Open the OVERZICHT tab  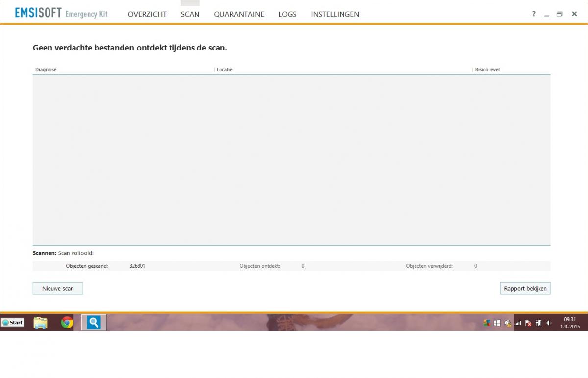click(x=147, y=14)
